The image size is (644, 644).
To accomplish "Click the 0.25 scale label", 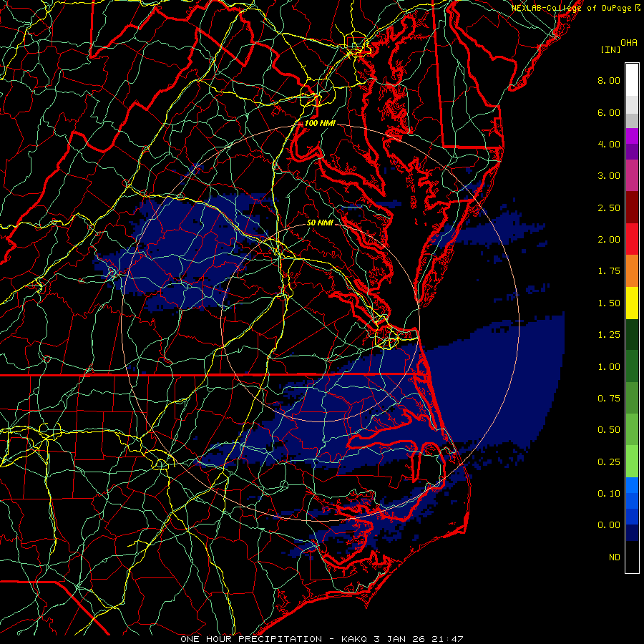I will (609, 462).
